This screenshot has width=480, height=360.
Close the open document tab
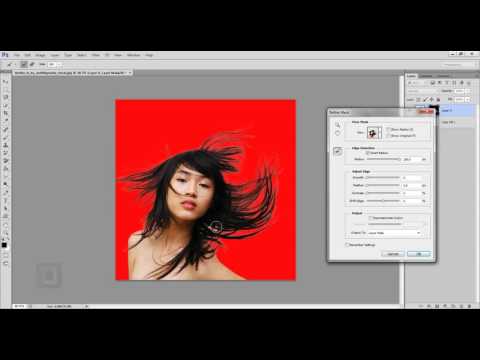pyautogui.click(x=130, y=73)
